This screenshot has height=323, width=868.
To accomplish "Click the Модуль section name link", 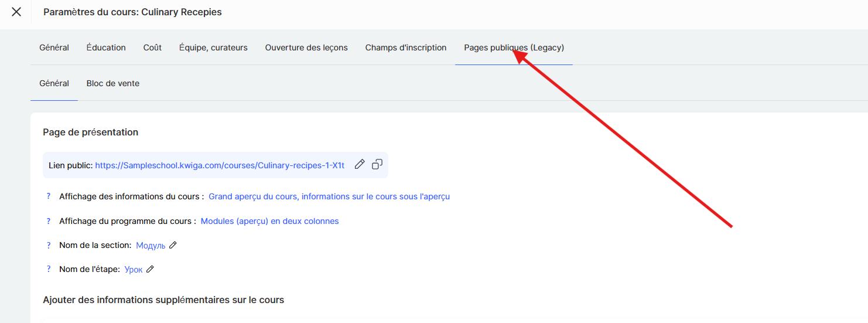I will [x=151, y=246].
